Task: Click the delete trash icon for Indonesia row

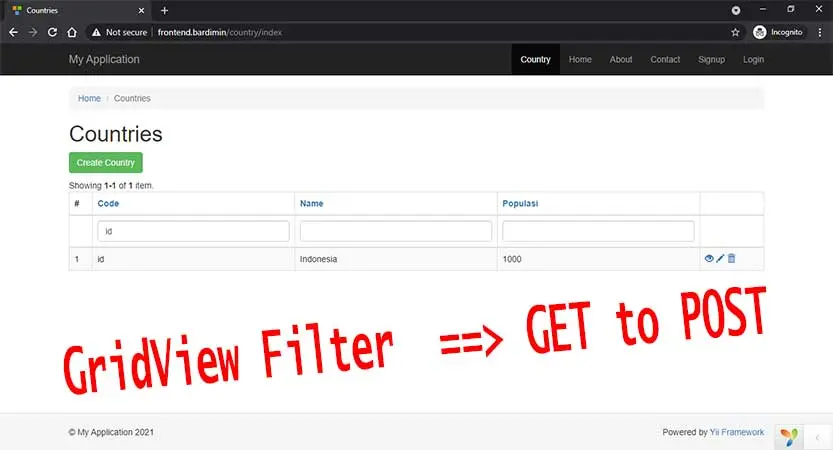Action: click(x=731, y=259)
